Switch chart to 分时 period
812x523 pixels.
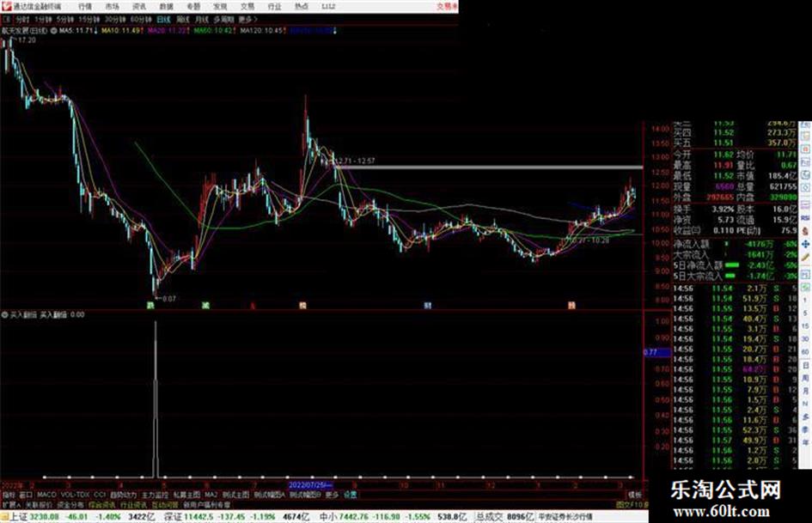coord(22,19)
